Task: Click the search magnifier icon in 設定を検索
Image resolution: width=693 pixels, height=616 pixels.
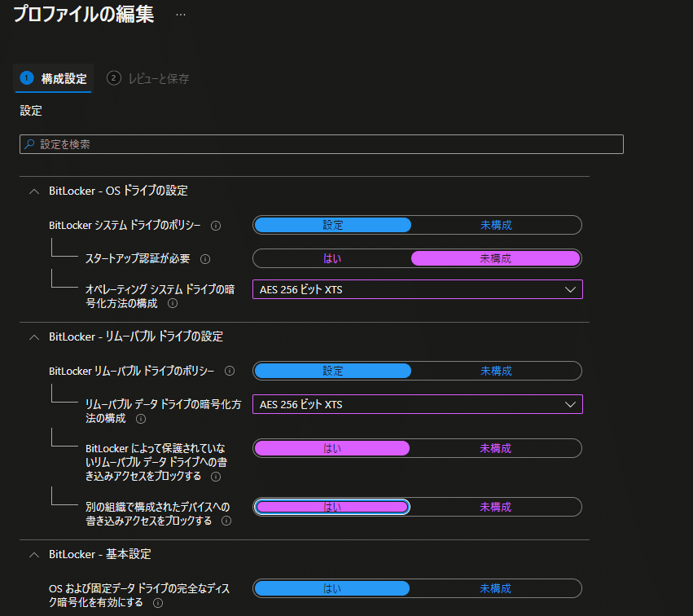Action: point(29,144)
